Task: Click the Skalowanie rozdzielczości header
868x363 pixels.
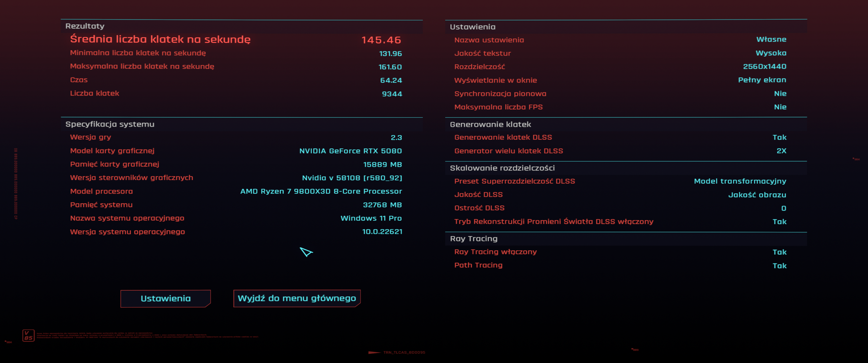Action: pos(502,168)
